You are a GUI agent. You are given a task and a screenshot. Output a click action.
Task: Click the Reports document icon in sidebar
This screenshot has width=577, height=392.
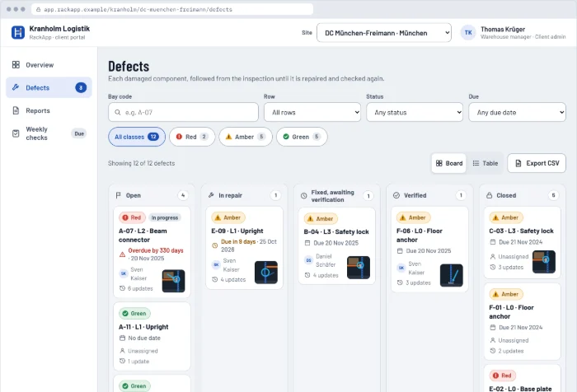coord(16,110)
